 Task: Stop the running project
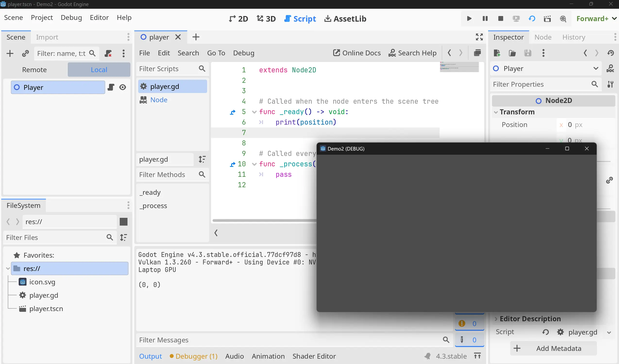click(x=500, y=19)
